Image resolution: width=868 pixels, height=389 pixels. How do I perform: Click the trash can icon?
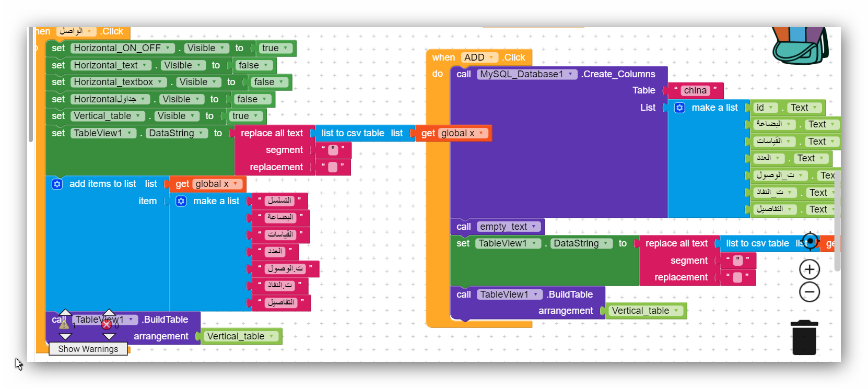click(804, 338)
